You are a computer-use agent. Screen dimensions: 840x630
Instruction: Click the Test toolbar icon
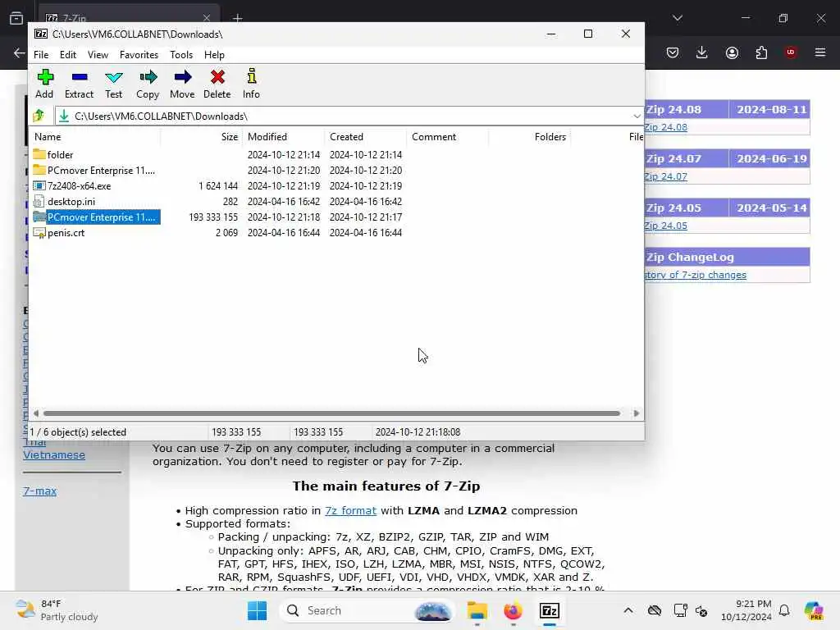tap(113, 77)
